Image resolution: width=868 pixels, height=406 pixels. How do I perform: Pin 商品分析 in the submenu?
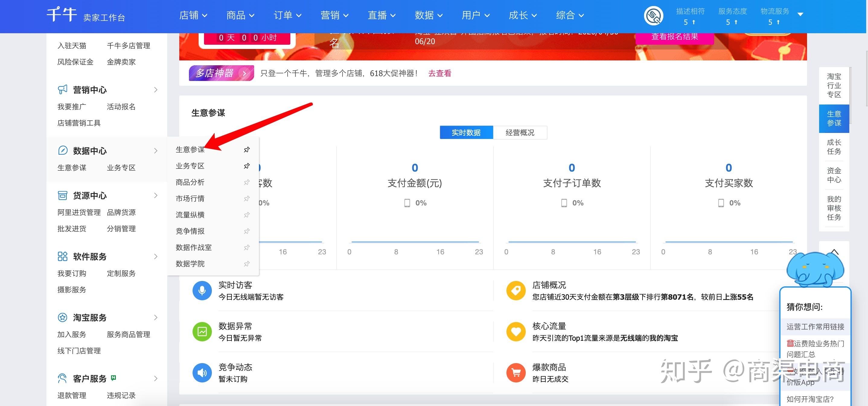247,182
